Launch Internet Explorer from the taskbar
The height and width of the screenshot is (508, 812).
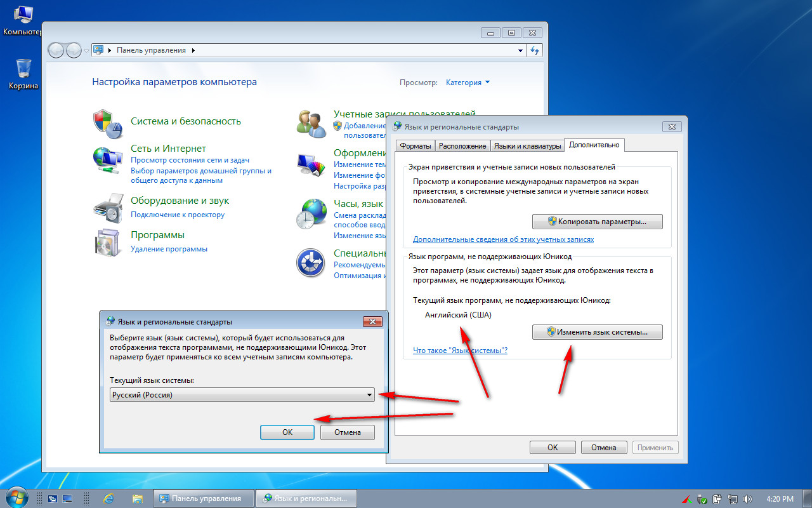click(x=108, y=498)
